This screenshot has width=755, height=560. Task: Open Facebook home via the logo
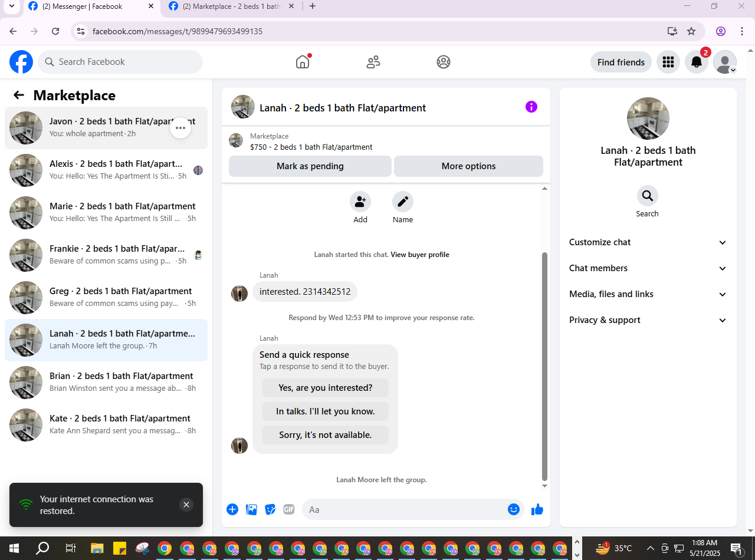[21, 62]
